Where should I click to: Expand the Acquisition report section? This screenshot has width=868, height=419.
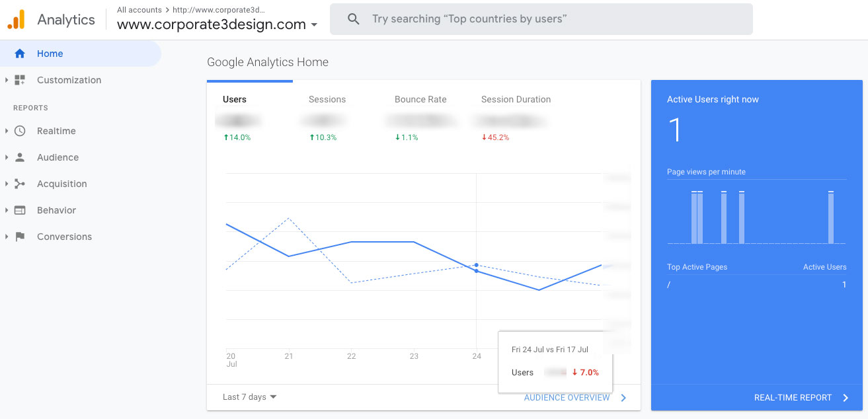click(7, 184)
